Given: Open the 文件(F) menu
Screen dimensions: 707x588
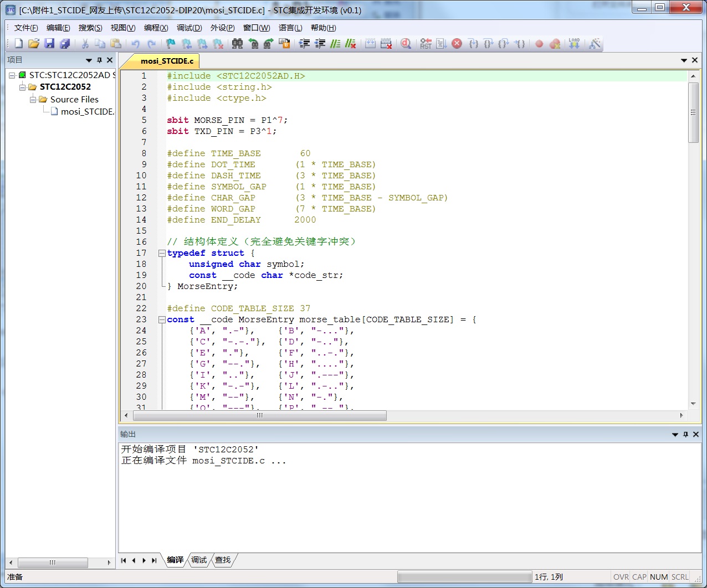Looking at the screenshot, I should pyautogui.click(x=26, y=28).
